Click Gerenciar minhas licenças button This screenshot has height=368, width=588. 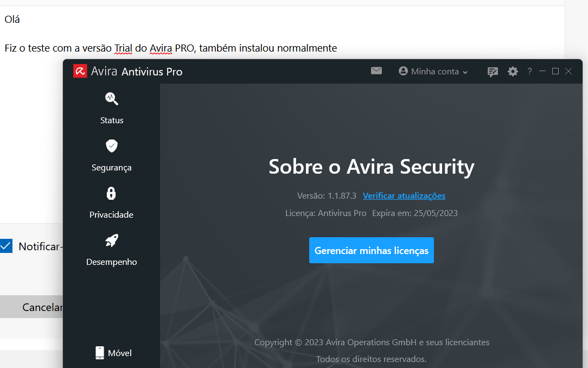371,250
